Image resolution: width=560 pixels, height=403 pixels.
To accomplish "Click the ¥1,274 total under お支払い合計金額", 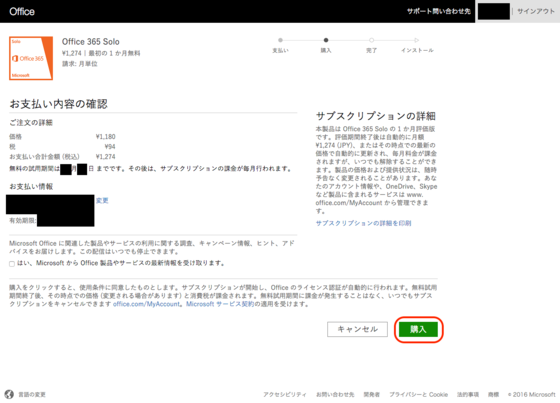I will (106, 156).
